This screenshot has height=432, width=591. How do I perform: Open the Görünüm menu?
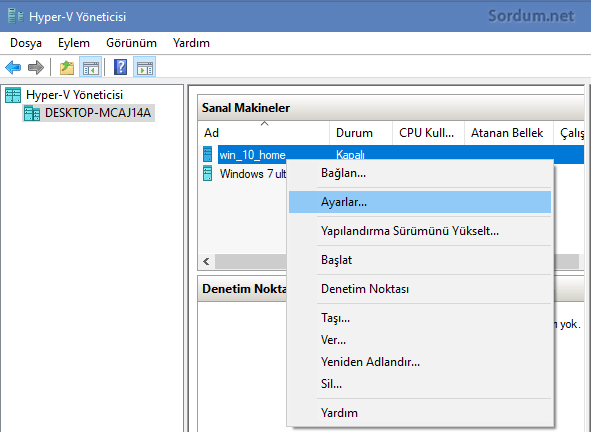point(132,43)
